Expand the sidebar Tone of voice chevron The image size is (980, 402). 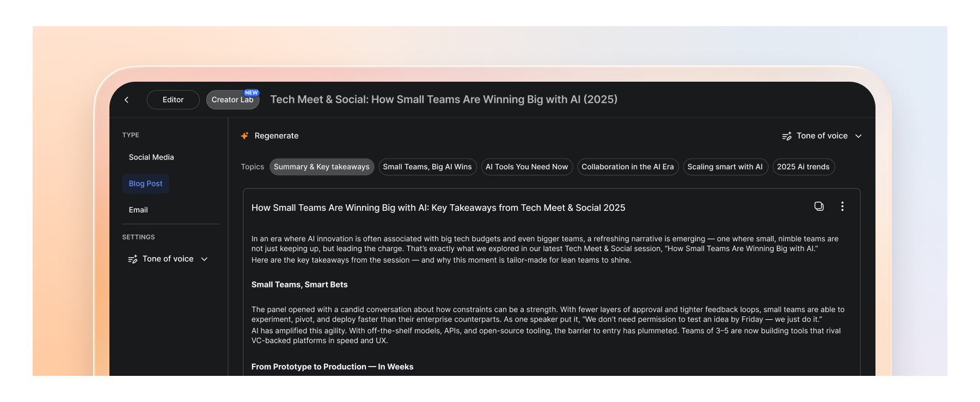pyautogui.click(x=205, y=259)
